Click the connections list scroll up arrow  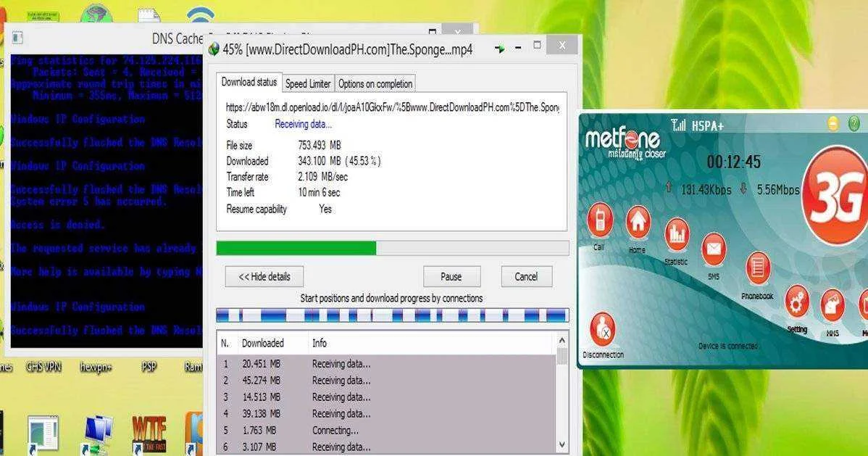pos(562,341)
